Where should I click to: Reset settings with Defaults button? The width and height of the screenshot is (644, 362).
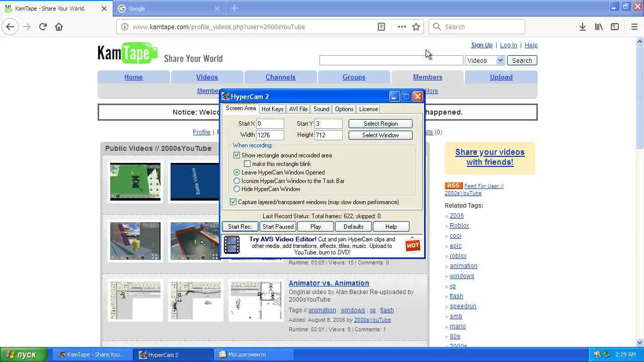[353, 227]
